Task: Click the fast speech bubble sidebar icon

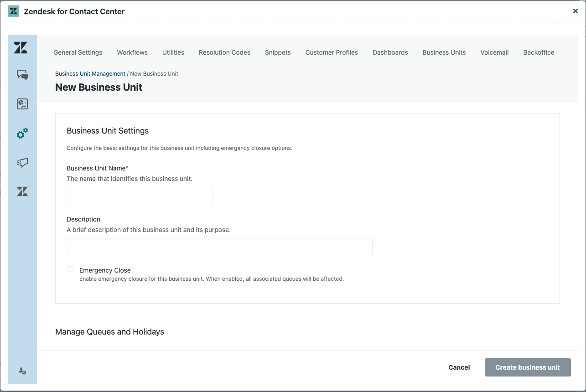Action: click(22, 163)
